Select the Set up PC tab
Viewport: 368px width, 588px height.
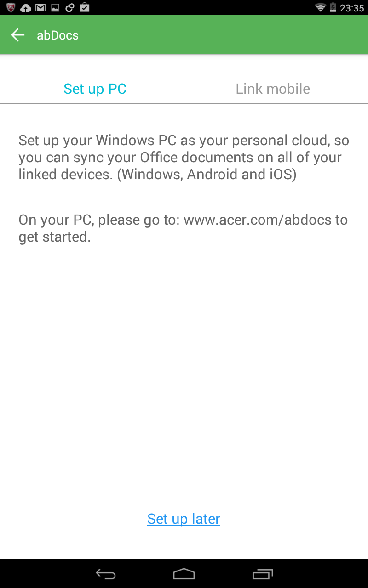coord(95,89)
